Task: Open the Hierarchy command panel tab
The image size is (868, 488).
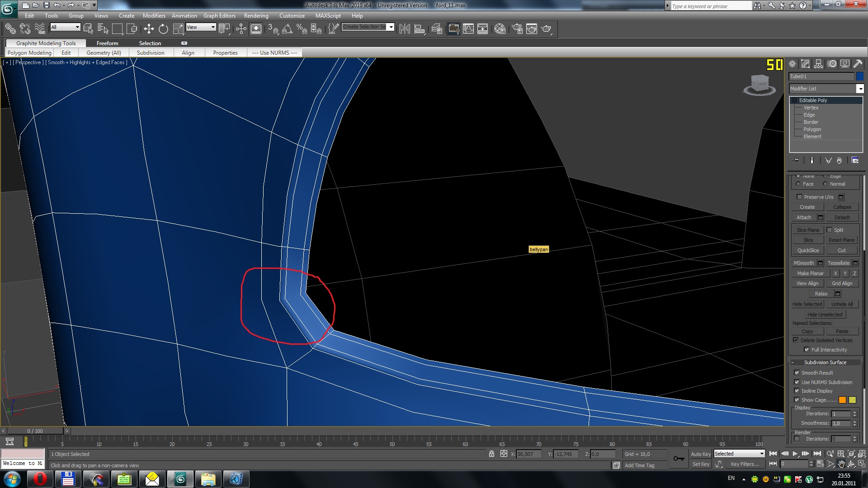Action: (x=819, y=64)
